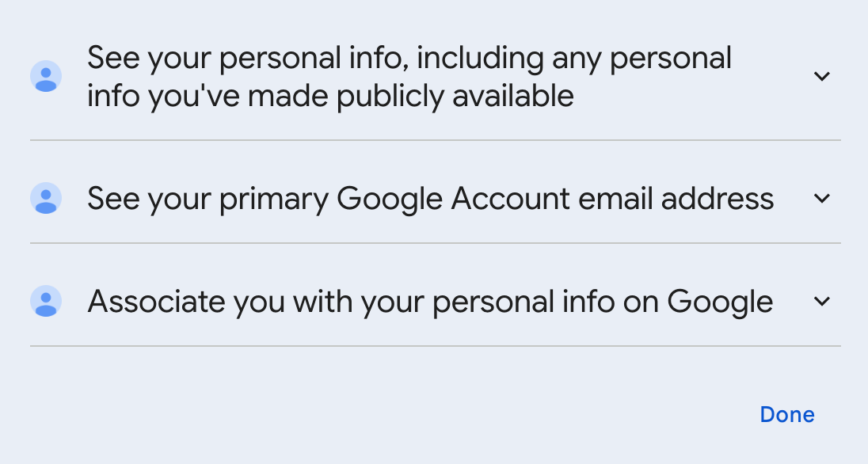Select 'See your primary Google Account email address' text
This screenshot has width=868, height=464.
[x=430, y=198]
